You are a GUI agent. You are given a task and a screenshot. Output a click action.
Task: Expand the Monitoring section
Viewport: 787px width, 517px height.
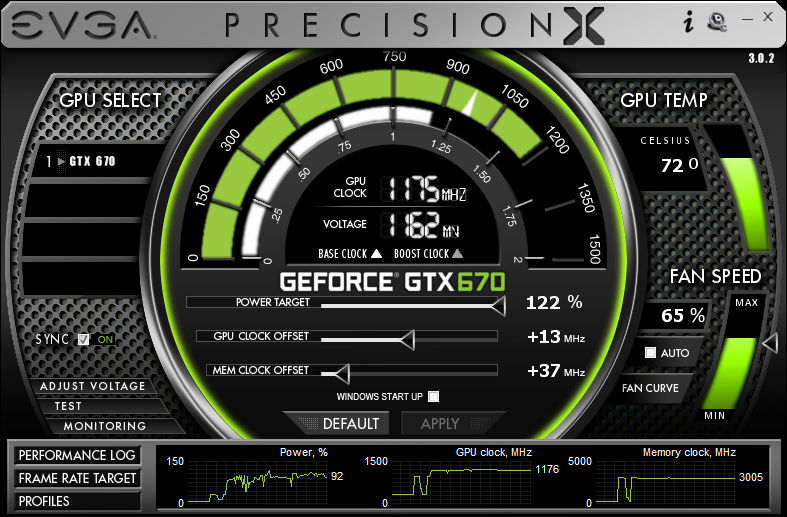[x=105, y=426]
